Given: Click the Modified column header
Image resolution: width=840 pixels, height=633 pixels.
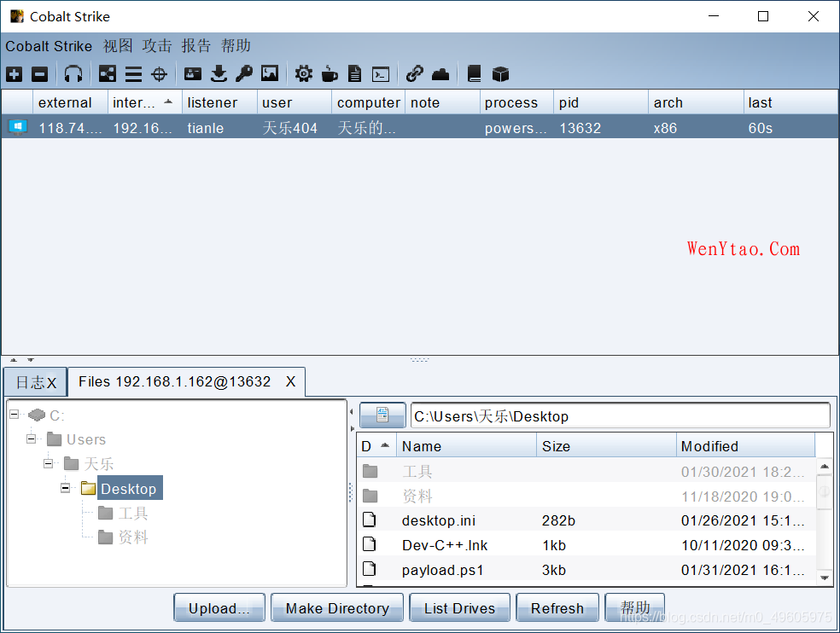Looking at the screenshot, I should click(x=746, y=445).
